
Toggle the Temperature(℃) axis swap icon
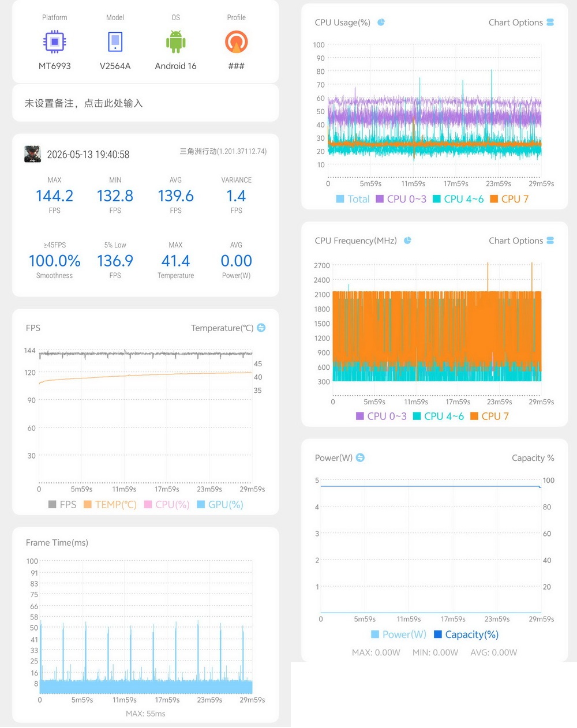pyautogui.click(x=261, y=328)
